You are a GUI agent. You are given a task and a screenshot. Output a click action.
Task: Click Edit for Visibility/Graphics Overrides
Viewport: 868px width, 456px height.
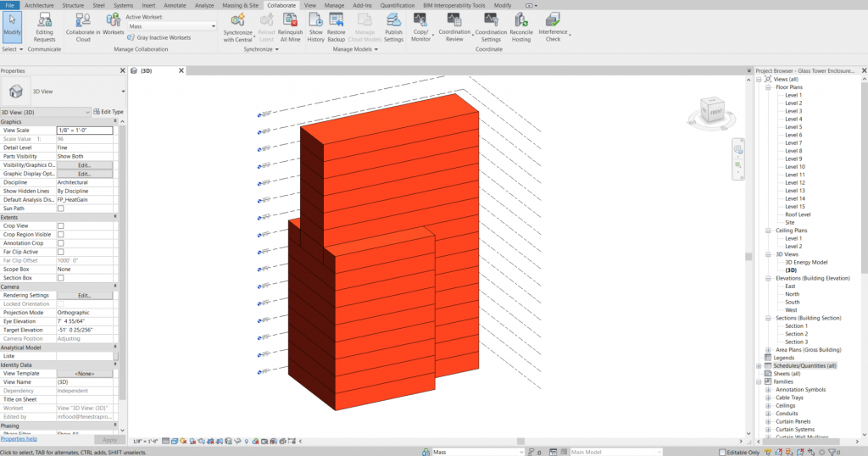tap(84, 165)
